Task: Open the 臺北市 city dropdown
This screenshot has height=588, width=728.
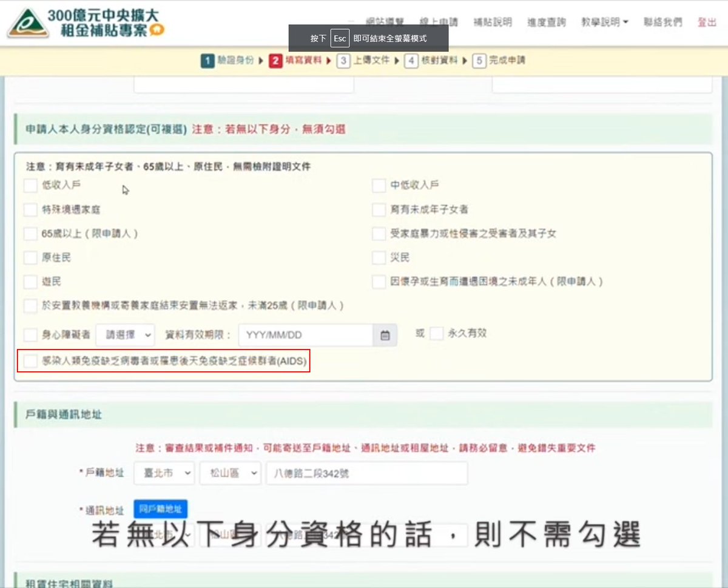Action: point(163,473)
